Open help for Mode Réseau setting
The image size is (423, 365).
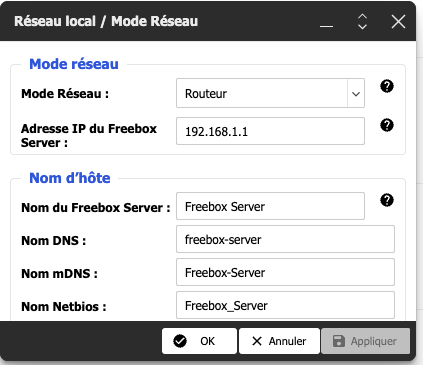click(387, 86)
